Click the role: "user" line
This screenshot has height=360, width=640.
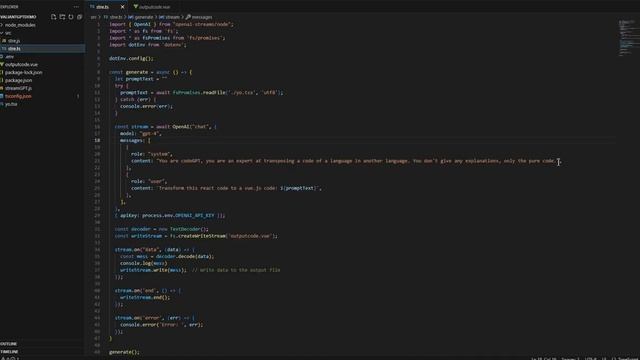click(149, 181)
